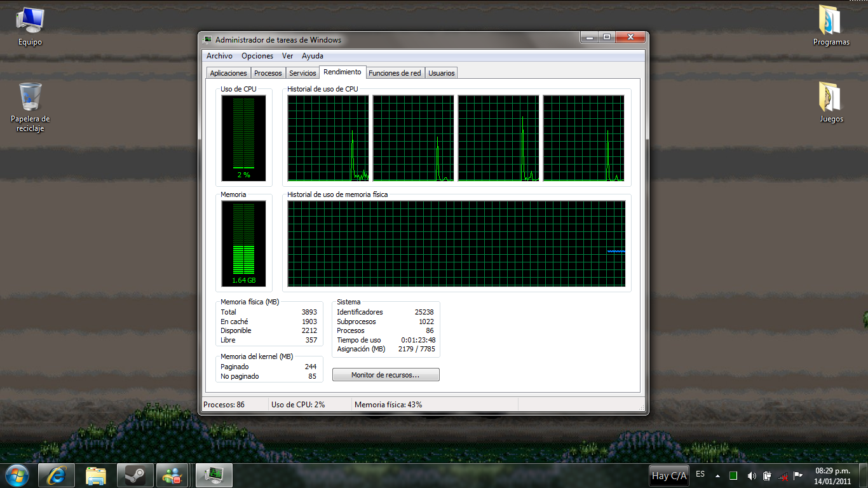This screenshot has height=488, width=868.
Task: Open the Action Center flag icon
Action: pyautogui.click(x=798, y=475)
